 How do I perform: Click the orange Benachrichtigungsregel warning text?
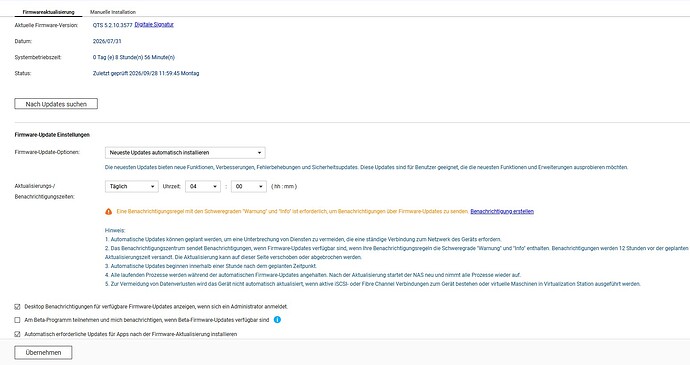coord(292,211)
